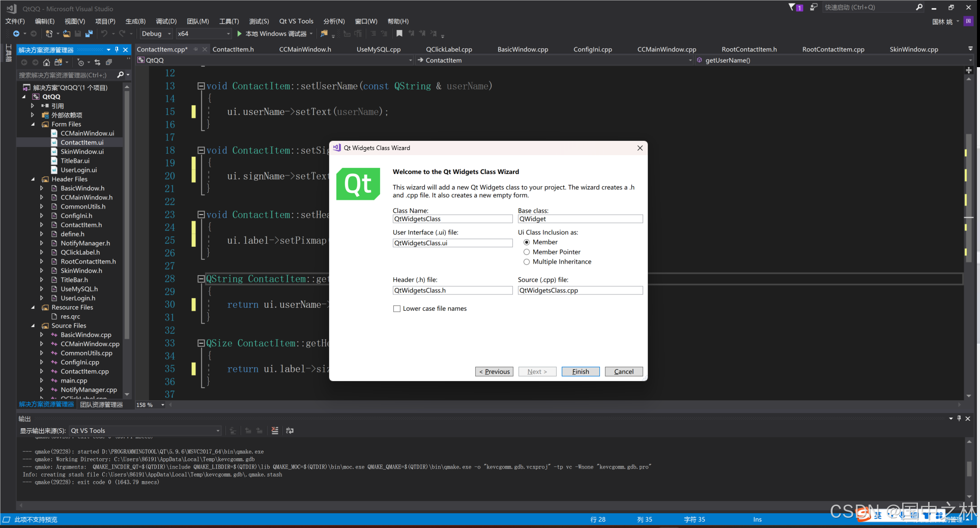This screenshot has height=528, width=980.
Task: Close the Qt Widgets Class Wizard dialog
Action: (x=640, y=148)
